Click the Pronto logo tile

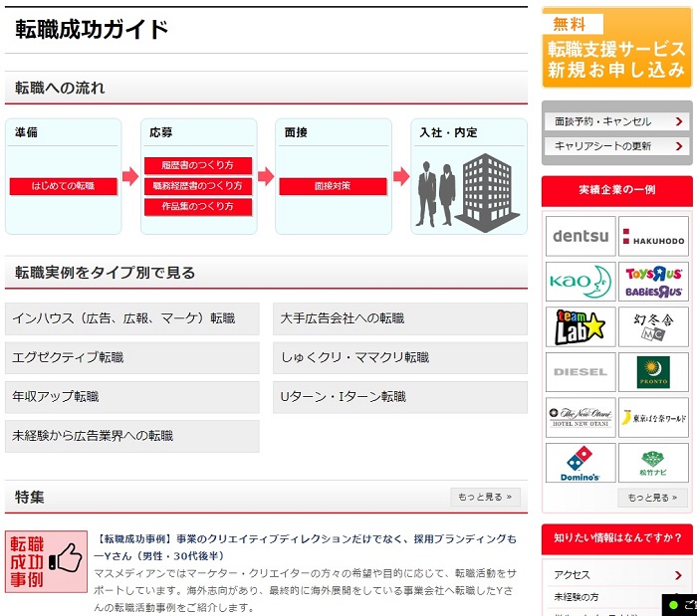coord(653,372)
